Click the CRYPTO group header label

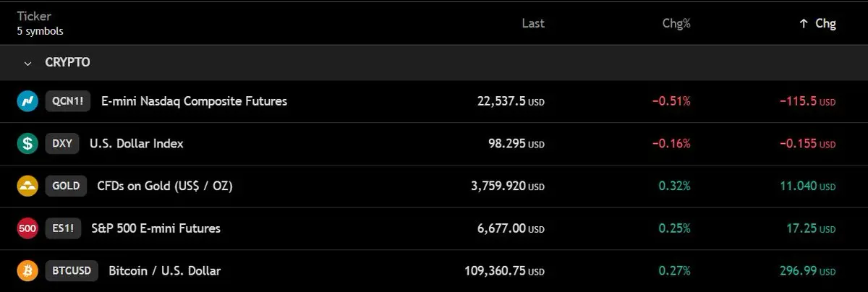pyautogui.click(x=67, y=63)
